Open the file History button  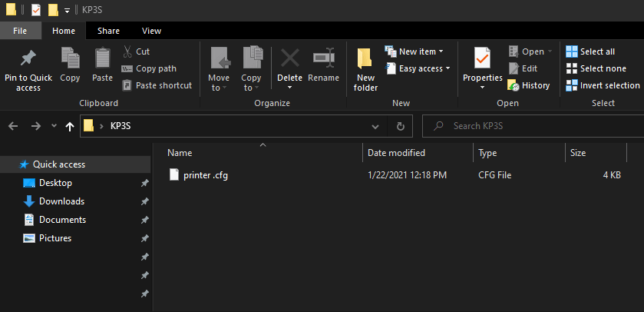(x=529, y=85)
